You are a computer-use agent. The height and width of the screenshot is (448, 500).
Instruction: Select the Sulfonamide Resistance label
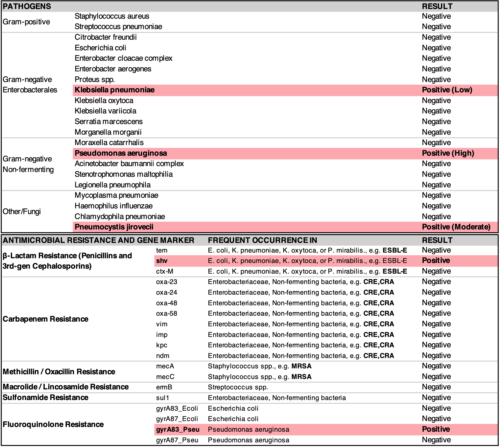(x=45, y=397)
